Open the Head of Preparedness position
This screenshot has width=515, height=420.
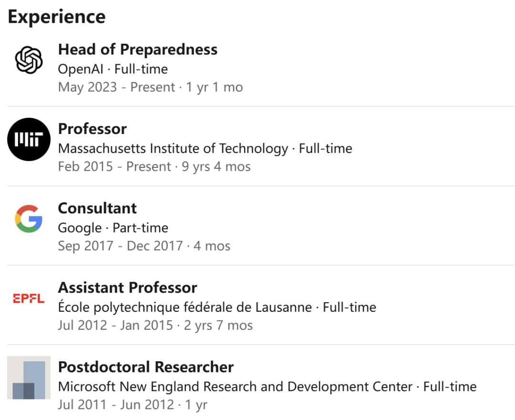(x=137, y=50)
